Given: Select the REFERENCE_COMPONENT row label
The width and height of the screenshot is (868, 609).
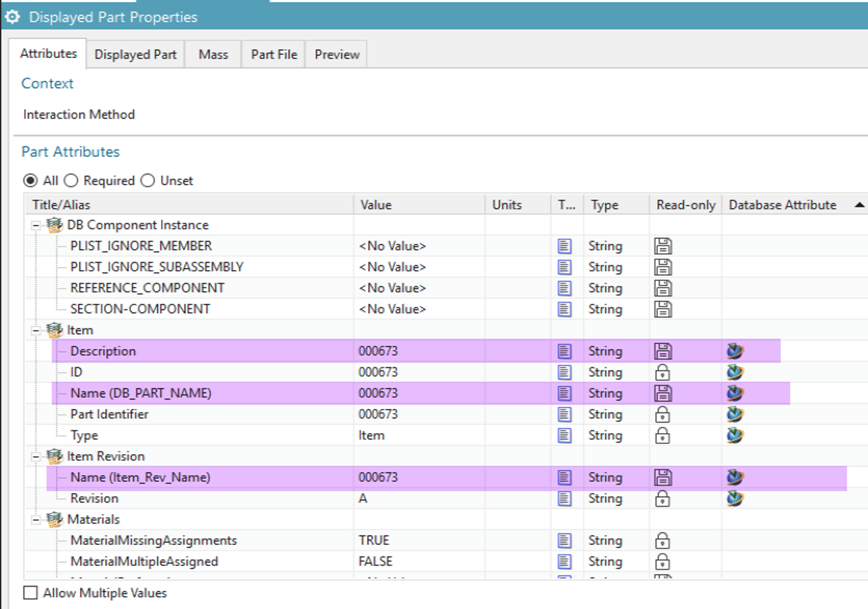Looking at the screenshot, I should (148, 288).
